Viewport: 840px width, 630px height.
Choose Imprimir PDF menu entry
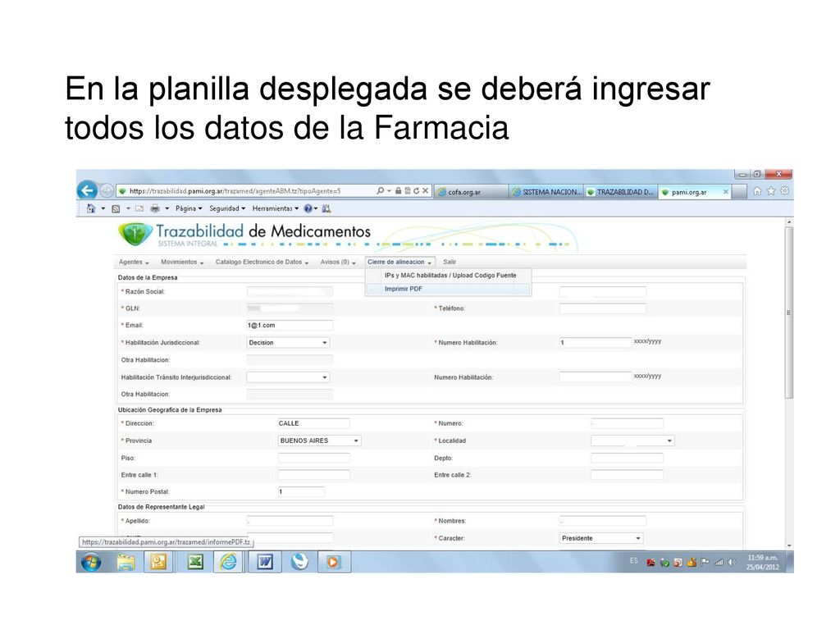click(448, 289)
